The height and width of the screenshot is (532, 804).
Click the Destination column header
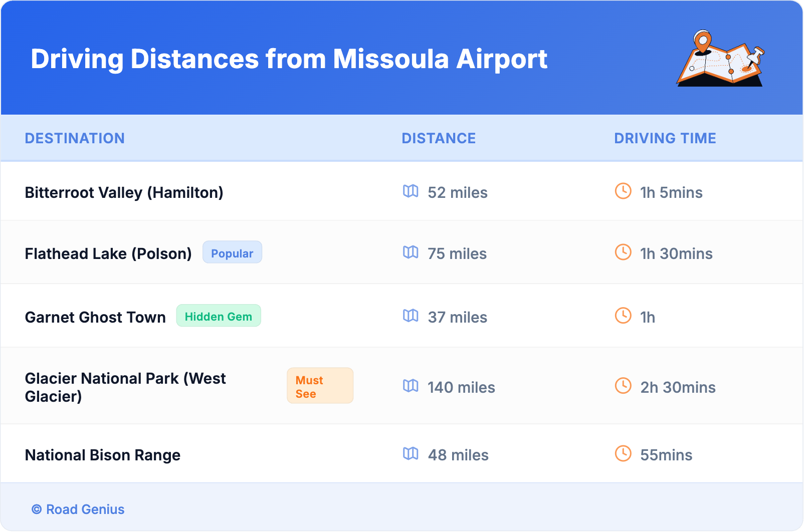pyautogui.click(x=75, y=138)
